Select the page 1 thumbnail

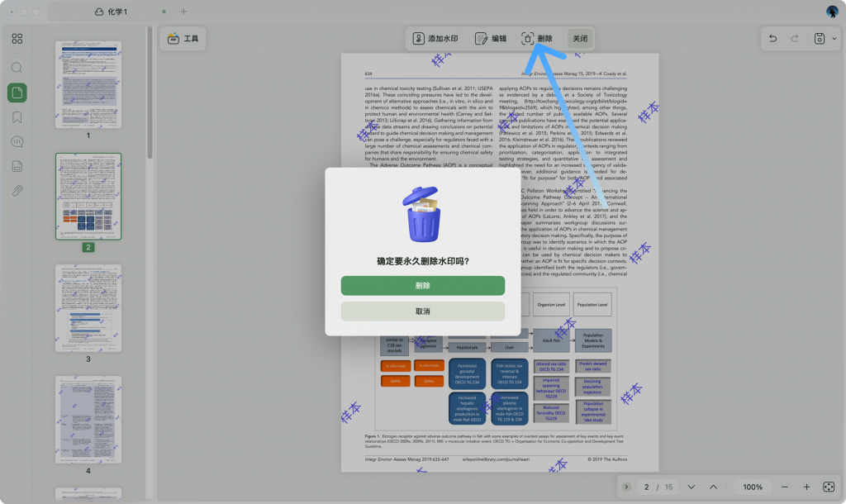click(88, 85)
